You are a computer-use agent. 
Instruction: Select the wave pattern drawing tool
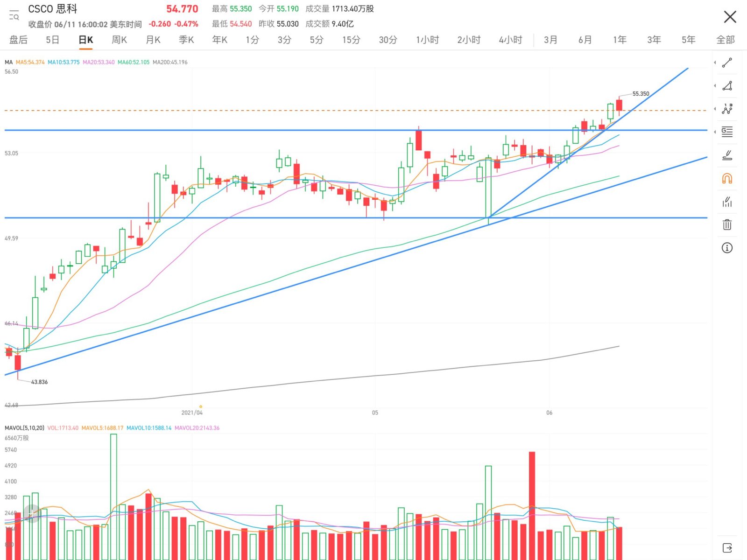click(x=727, y=109)
